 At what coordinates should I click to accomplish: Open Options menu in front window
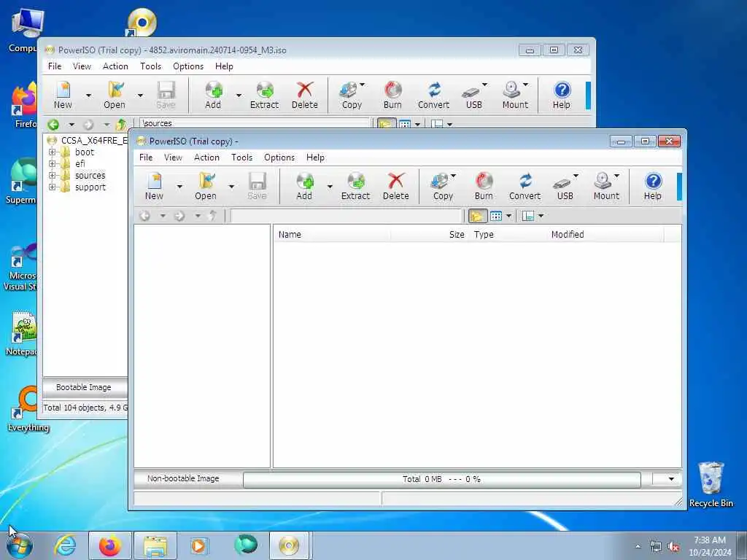[x=279, y=157]
